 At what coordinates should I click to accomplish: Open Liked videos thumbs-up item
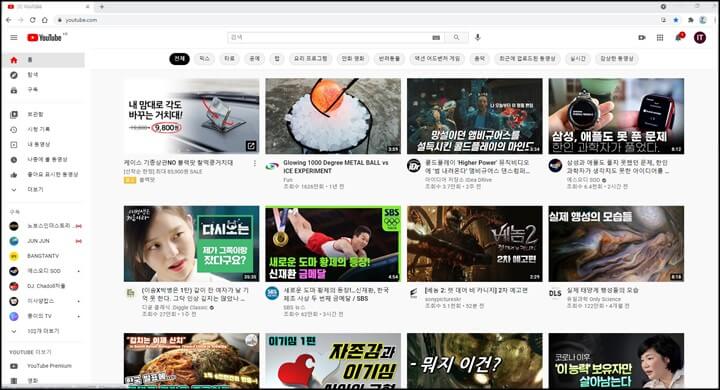click(43, 175)
